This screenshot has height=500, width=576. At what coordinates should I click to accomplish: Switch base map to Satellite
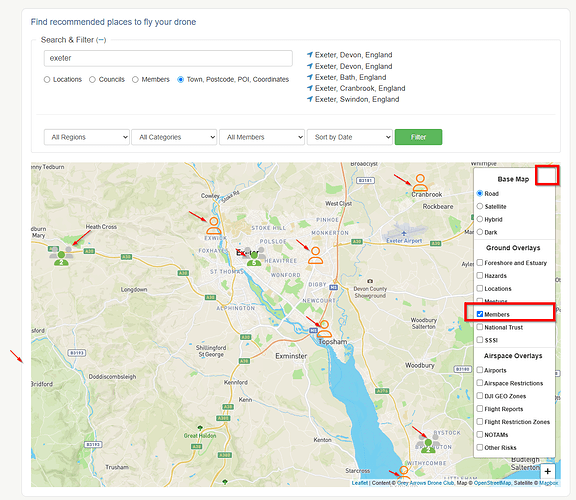[479, 206]
